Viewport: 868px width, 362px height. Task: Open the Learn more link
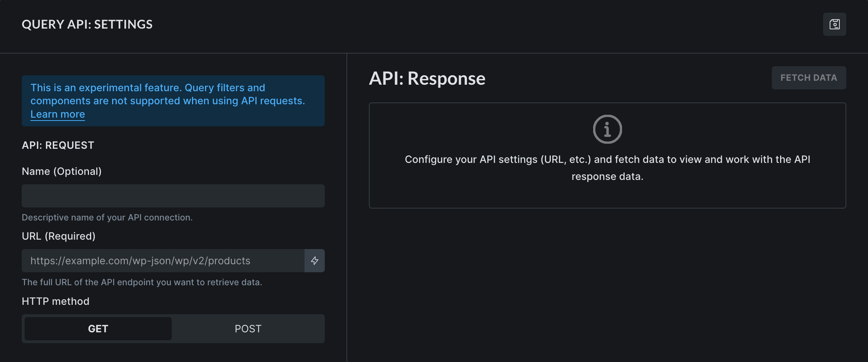coord(58,114)
